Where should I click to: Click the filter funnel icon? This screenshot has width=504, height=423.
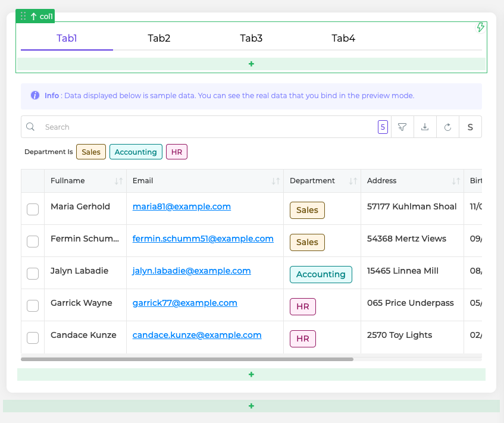point(402,127)
